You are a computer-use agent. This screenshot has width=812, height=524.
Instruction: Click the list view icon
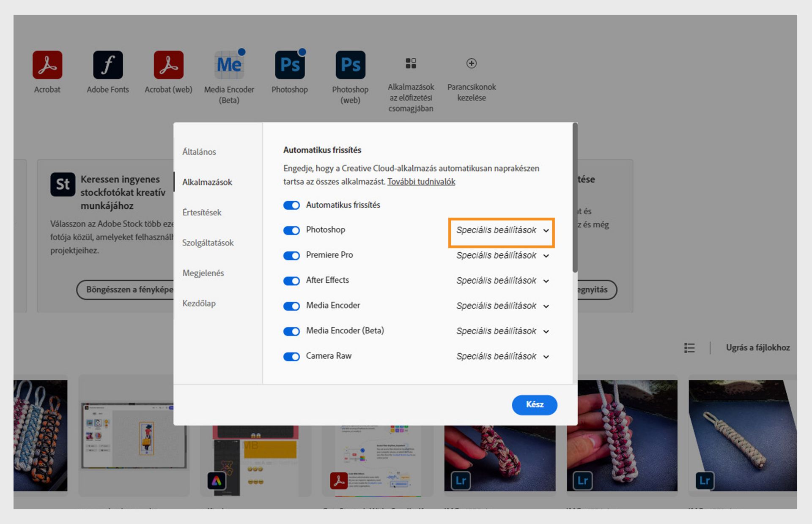tap(689, 347)
